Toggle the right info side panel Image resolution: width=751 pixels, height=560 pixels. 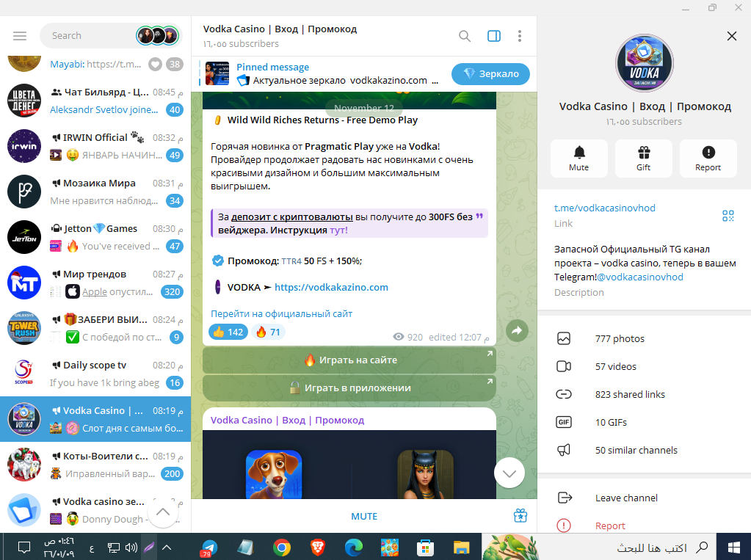[x=494, y=36]
